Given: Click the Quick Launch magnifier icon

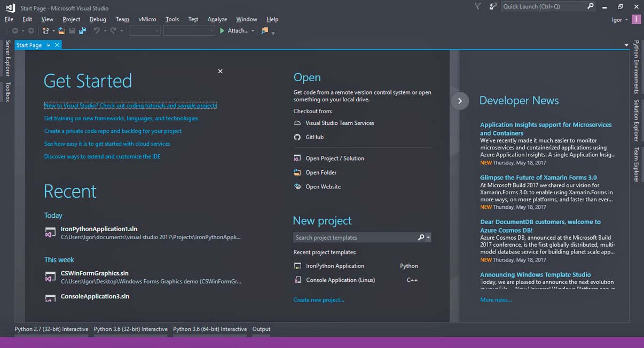Looking at the screenshot, I should tap(590, 6).
